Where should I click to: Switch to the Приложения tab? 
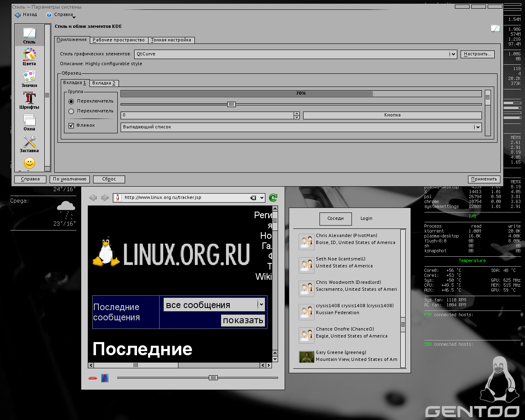(x=72, y=40)
